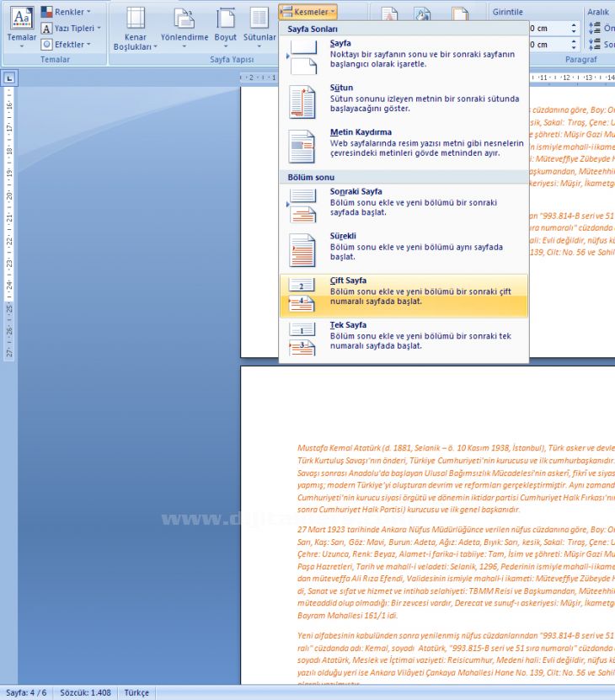Click the Paragraf group label
This screenshot has height=700, width=615.
pos(580,59)
